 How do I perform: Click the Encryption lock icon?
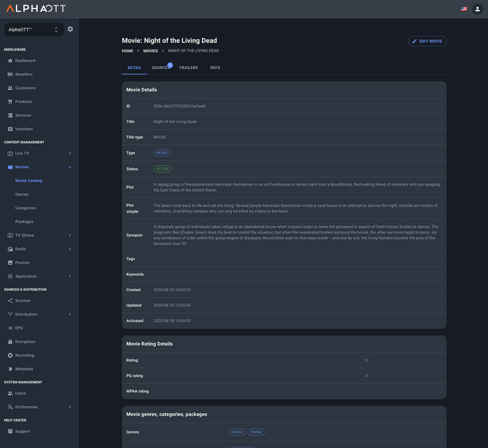[10, 342]
